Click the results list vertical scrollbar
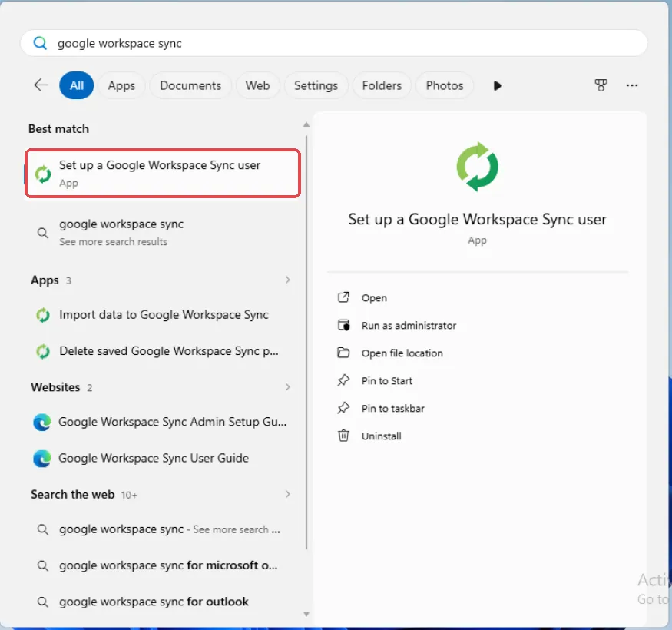The image size is (672, 630). 306,342
